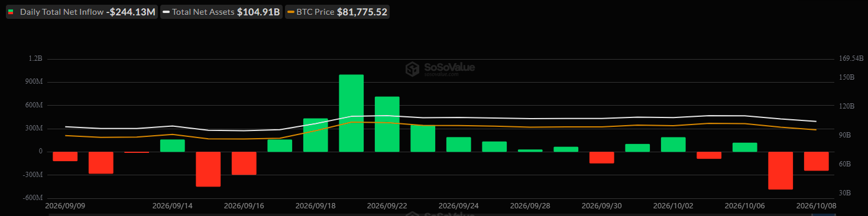Screen dimensions: 868x216
Task: Click the 120B right axis label
Action: coord(847,106)
